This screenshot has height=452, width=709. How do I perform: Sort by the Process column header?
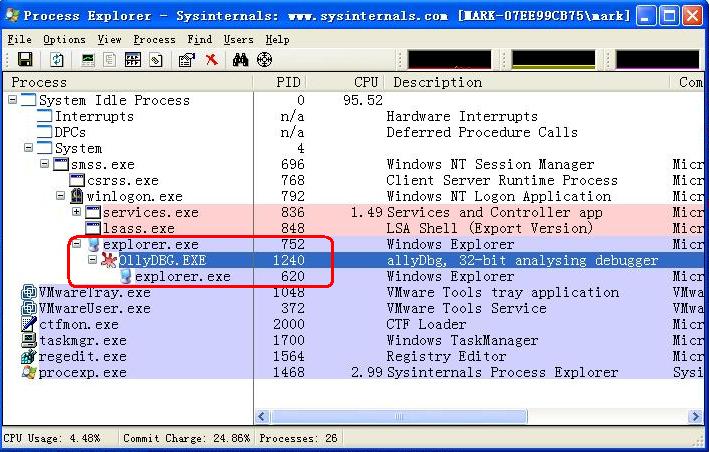tap(128, 82)
